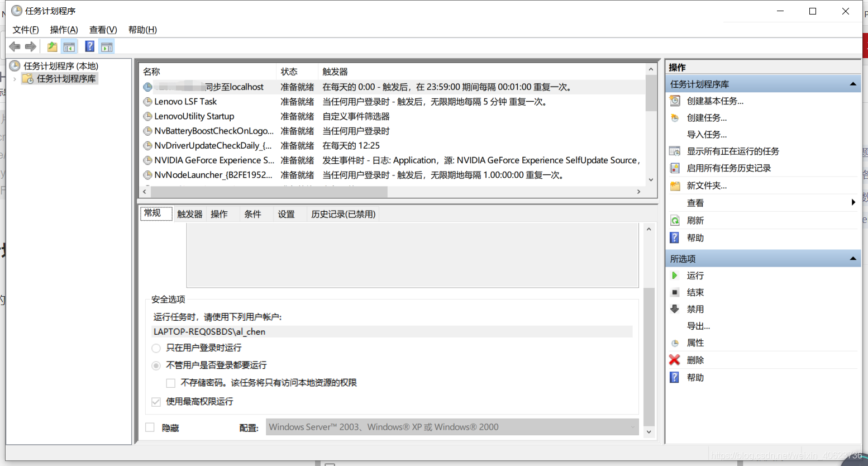The height and width of the screenshot is (466, 868).
Task: Expand the 查看 submenu arrow
Action: [x=853, y=202]
